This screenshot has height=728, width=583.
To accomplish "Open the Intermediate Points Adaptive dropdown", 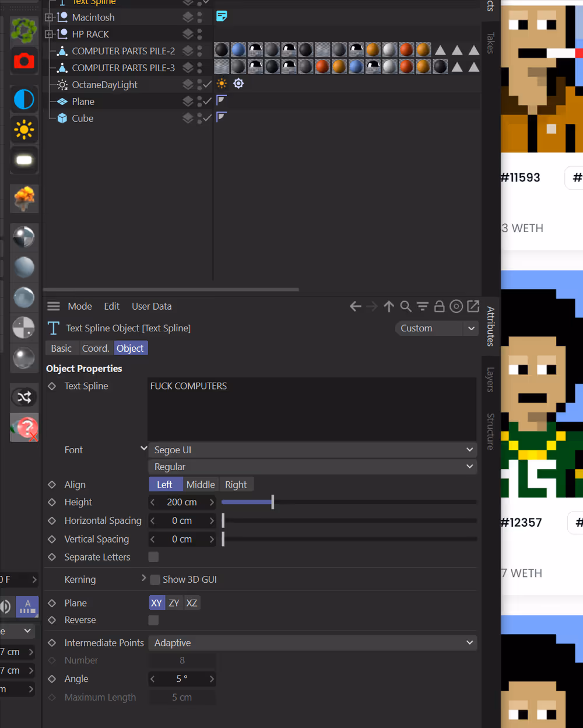I will [312, 643].
